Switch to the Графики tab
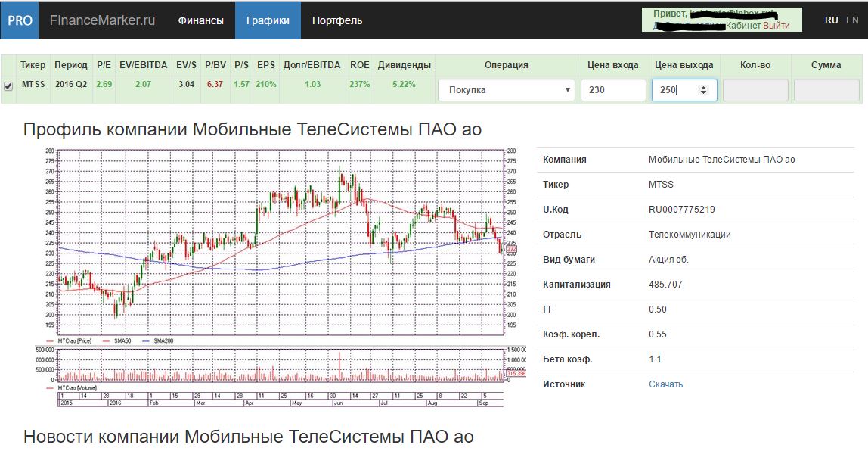 point(268,20)
